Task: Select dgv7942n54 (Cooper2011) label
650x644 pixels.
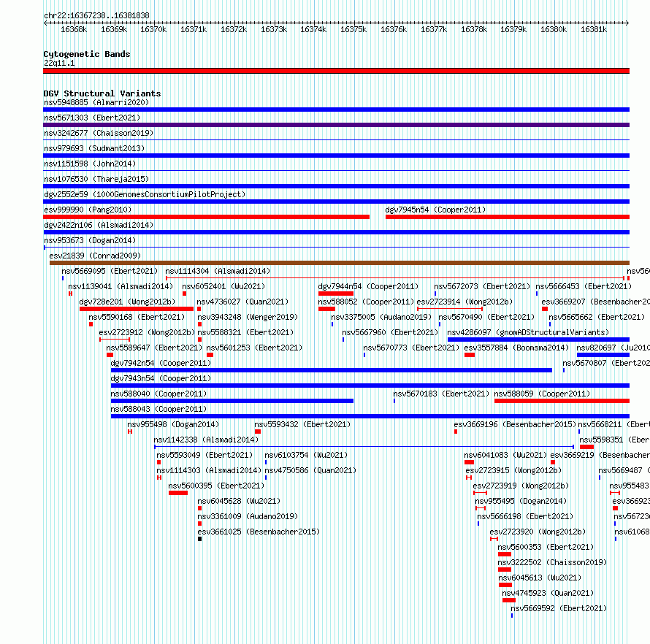Action: tap(161, 363)
